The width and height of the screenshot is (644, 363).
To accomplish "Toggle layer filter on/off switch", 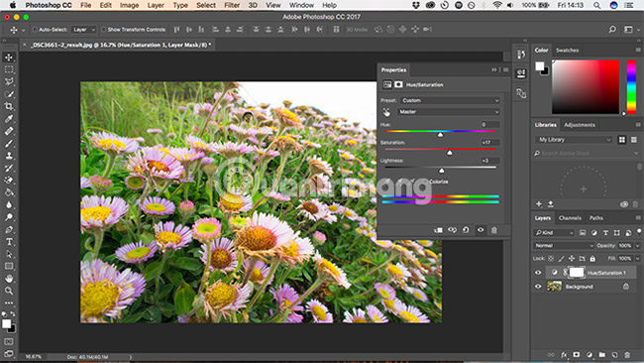I will click(x=639, y=231).
